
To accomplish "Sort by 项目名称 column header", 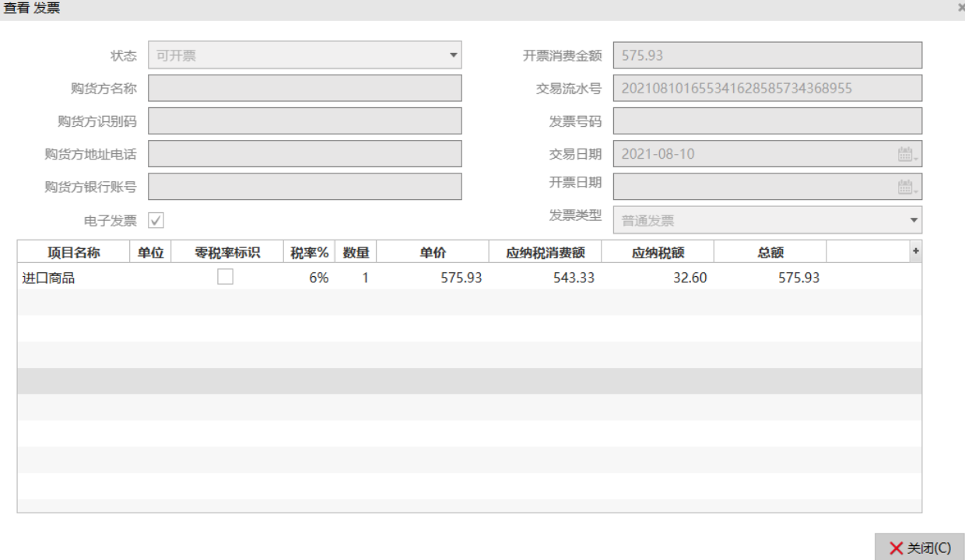I will tap(73, 253).
